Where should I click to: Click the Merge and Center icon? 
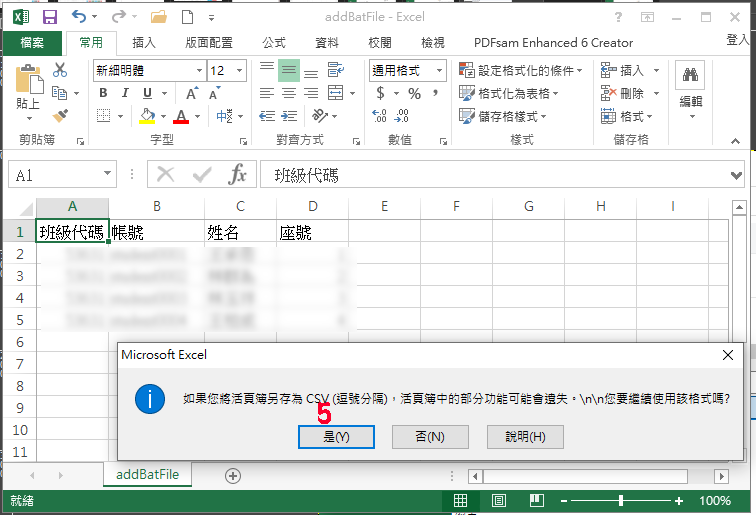[x=336, y=93]
